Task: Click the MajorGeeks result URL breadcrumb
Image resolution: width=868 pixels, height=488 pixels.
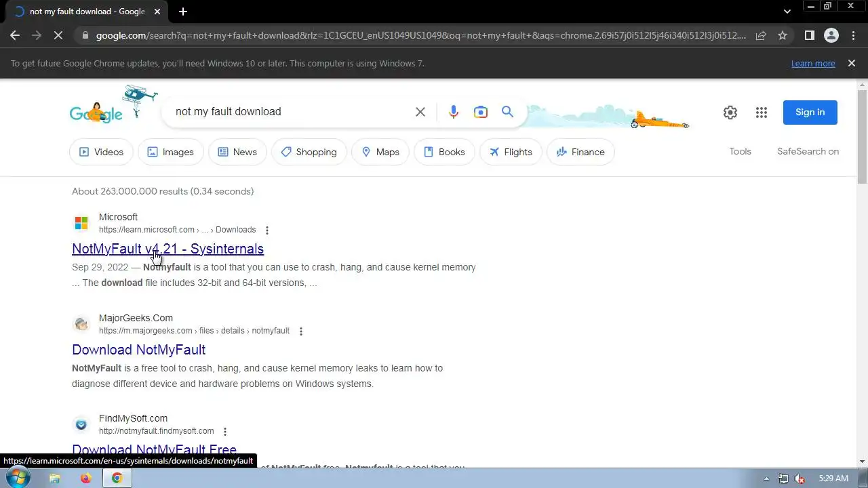Action: pyautogui.click(x=194, y=331)
